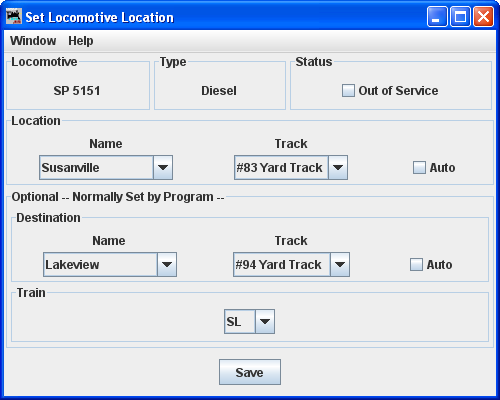500x400 pixels.
Task: Click the JMRI locomotive icon in title bar
Action: click(14, 16)
